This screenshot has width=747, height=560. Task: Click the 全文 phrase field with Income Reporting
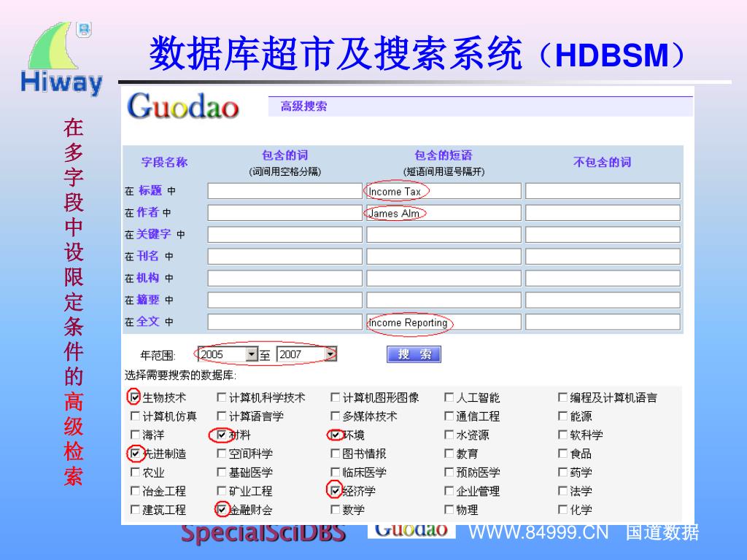[x=444, y=322]
